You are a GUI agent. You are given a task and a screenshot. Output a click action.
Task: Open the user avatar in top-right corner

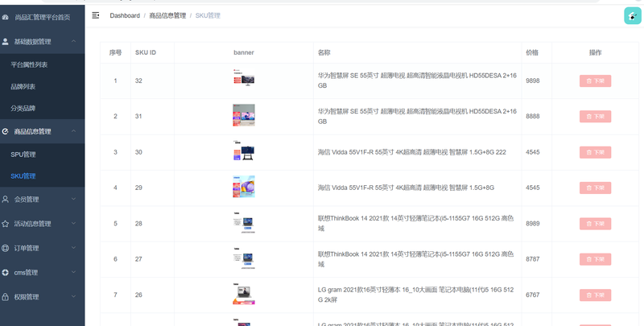633,16
